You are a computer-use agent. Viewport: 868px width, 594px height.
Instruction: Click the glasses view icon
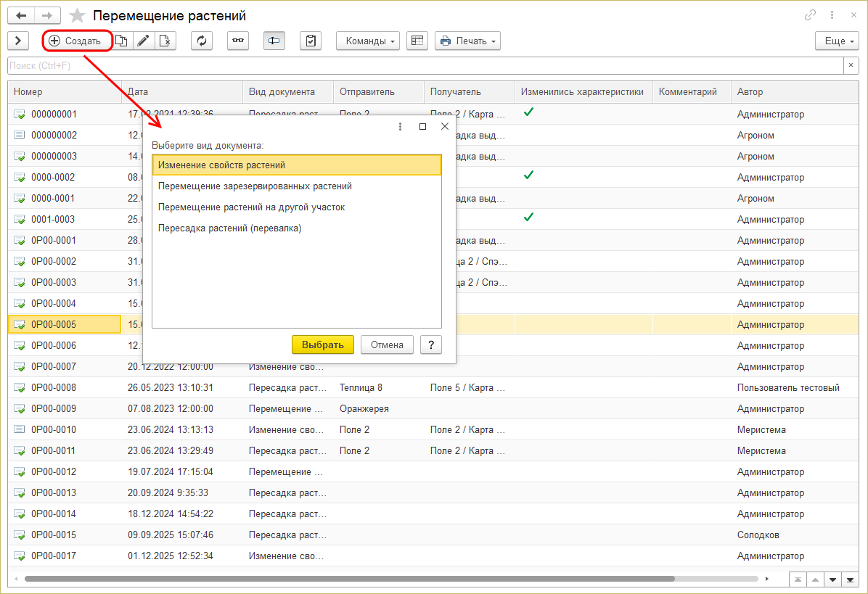pos(238,41)
